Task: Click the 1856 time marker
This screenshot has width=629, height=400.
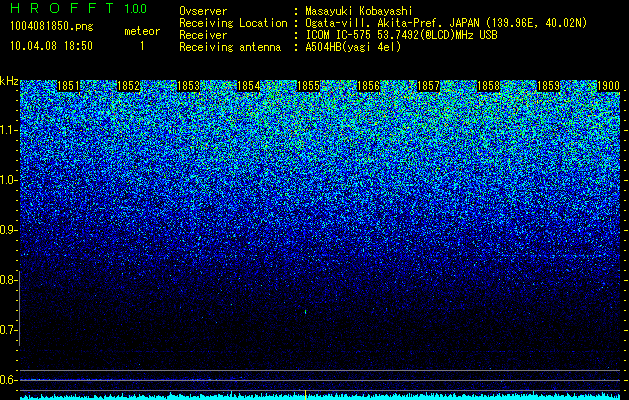Action: [368, 86]
